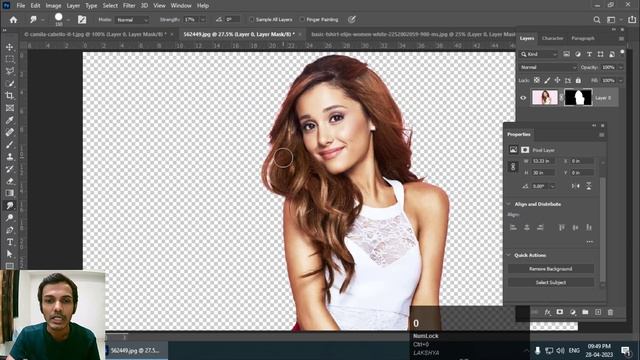The image size is (640, 360).
Task: Create a new group folder icon
Action: point(585,312)
